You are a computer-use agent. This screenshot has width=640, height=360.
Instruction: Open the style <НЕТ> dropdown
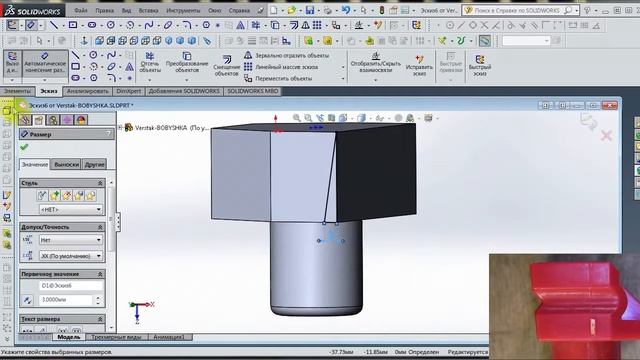coord(71,209)
